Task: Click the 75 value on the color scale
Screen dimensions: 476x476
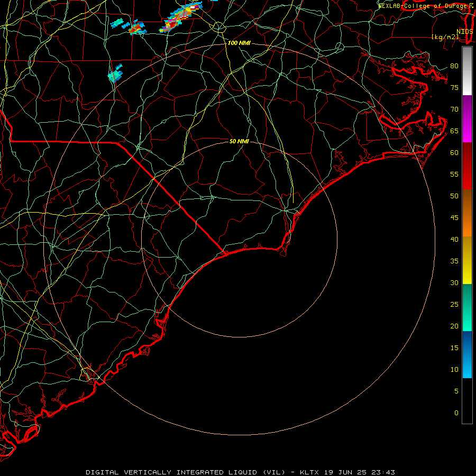Action: [454, 88]
